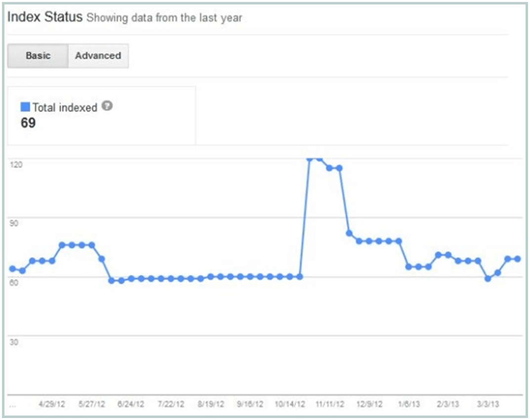Click the 6/24/12 date label
Image resolution: width=530 pixels, height=420 pixels.
pos(131,404)
